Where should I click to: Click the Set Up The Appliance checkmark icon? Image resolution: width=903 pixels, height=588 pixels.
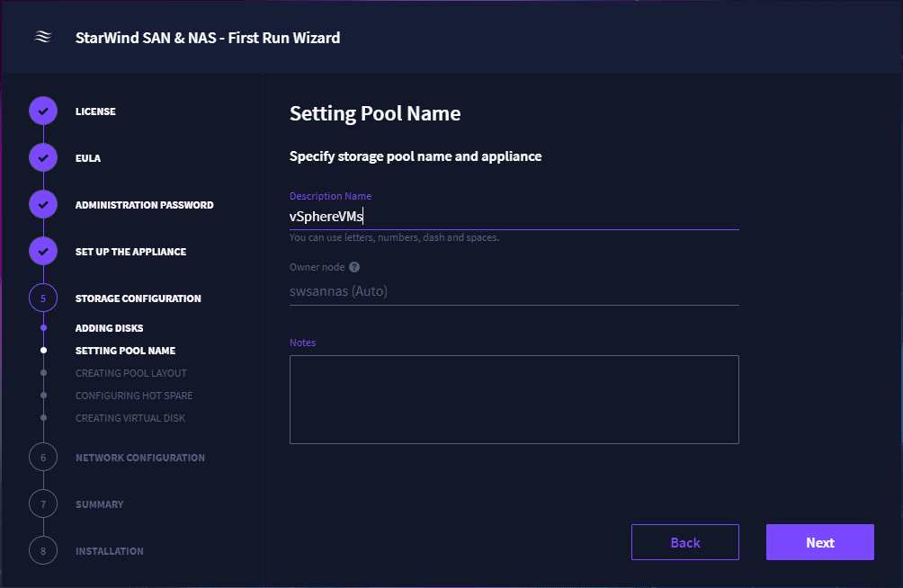42,251
